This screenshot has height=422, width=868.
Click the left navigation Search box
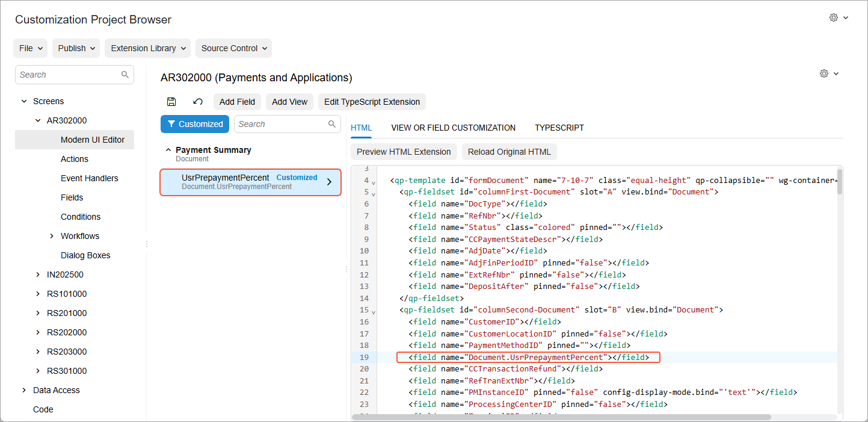[75, 75]
